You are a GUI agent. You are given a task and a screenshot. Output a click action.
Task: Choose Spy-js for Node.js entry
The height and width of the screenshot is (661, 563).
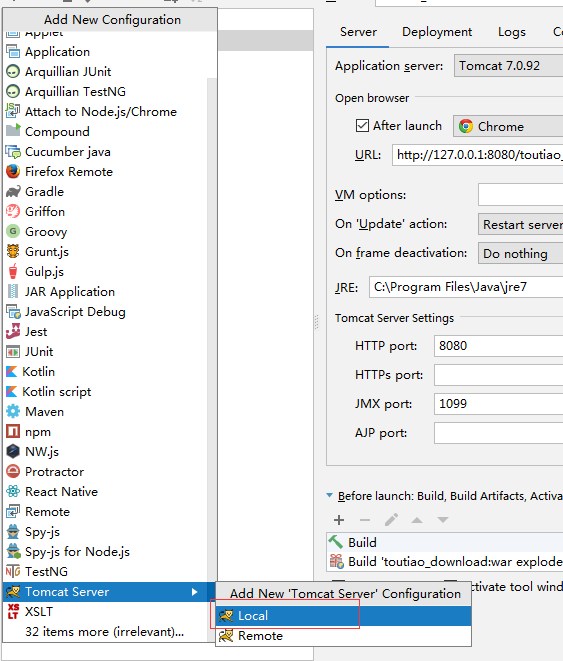point(105,552)
